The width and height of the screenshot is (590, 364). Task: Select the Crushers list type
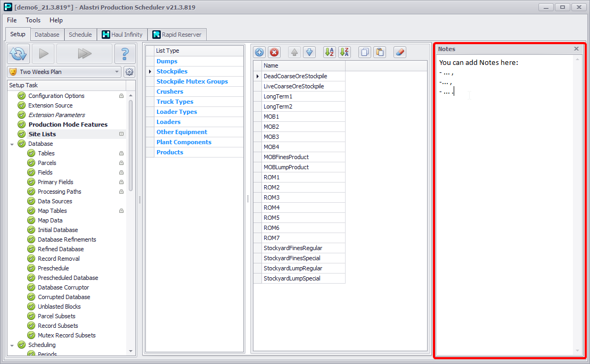pos(170,92)
